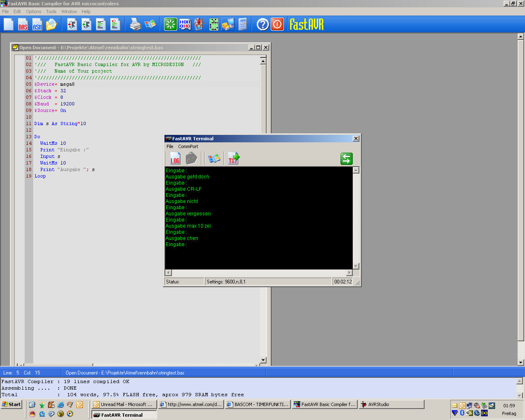Click code line '$Device= mega8'

click(x=55, y=84)
